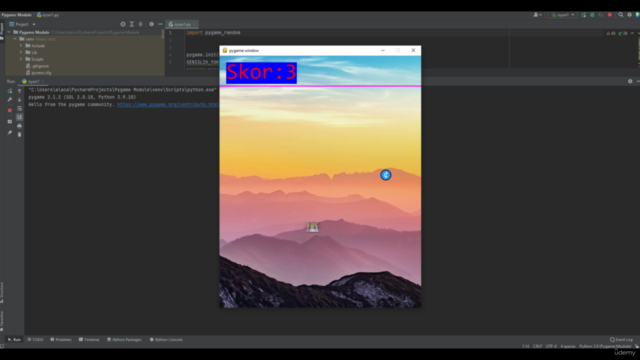Expand the Lib folder
Screen dimensions: 640x360
tap(21, 52)
